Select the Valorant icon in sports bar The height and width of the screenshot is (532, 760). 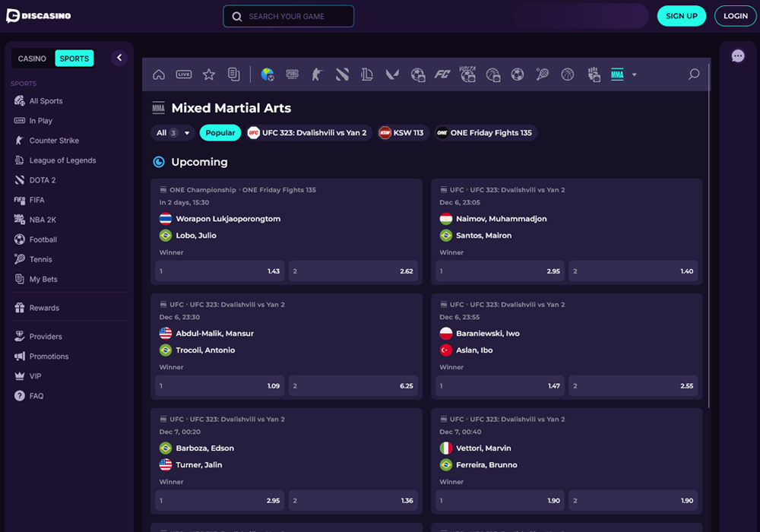(x=392, y=74)
